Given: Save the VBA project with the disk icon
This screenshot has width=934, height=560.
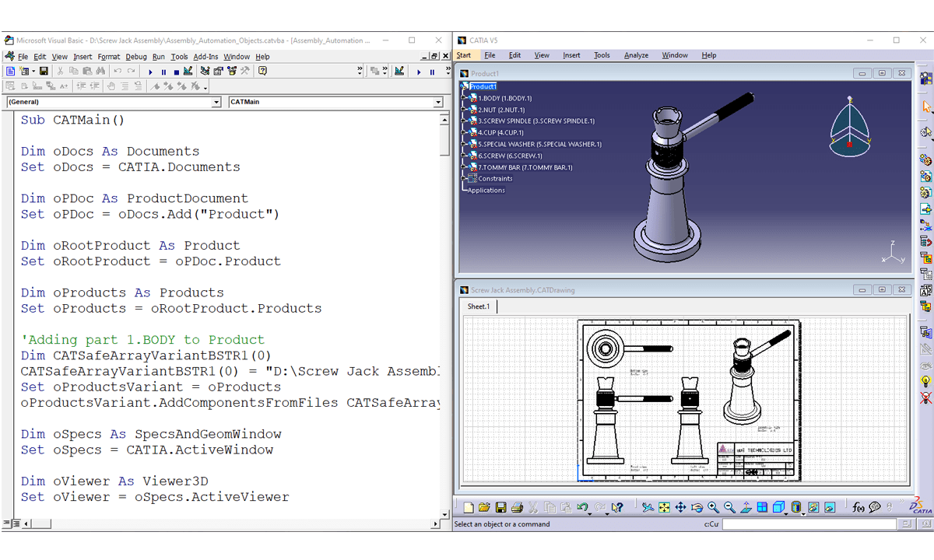Looking at the screenshot, I should pyautogui.click(x=44, y=71).
